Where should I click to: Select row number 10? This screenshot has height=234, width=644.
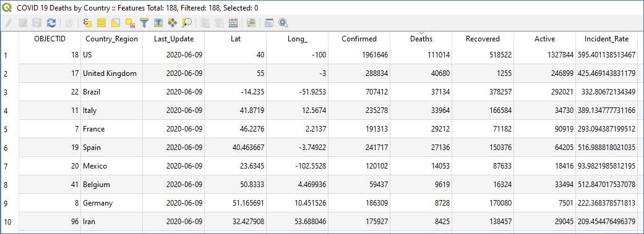[10, 221]
